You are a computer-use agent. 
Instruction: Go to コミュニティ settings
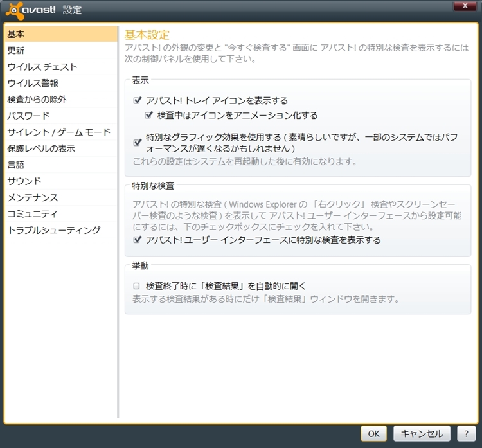click(x=61, y=213)
